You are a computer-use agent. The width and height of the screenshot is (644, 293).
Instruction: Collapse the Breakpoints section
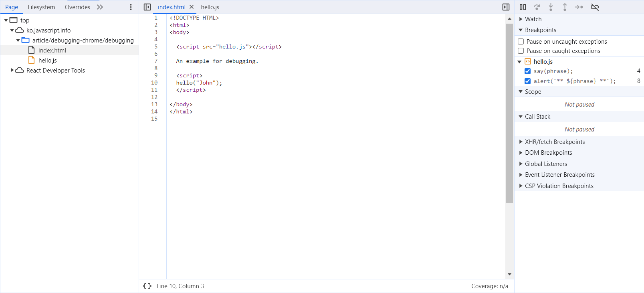click(521, 30)
